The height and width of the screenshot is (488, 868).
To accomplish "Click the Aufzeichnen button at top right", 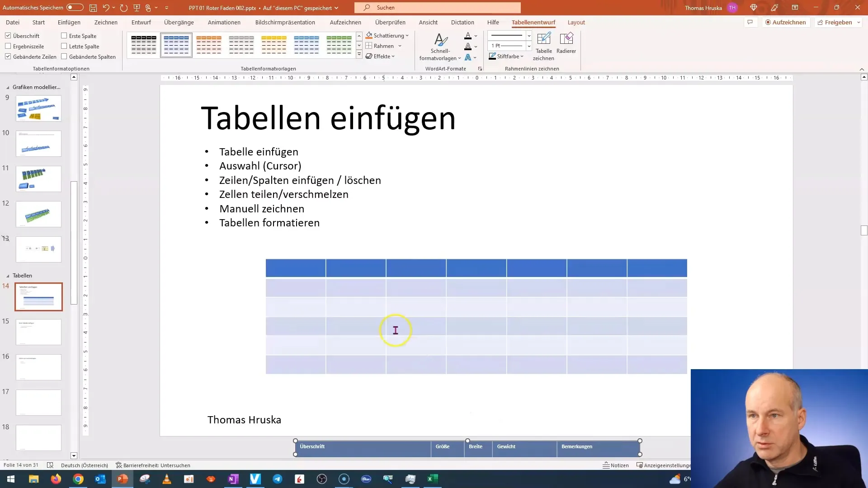I will (x=785, y=22).
